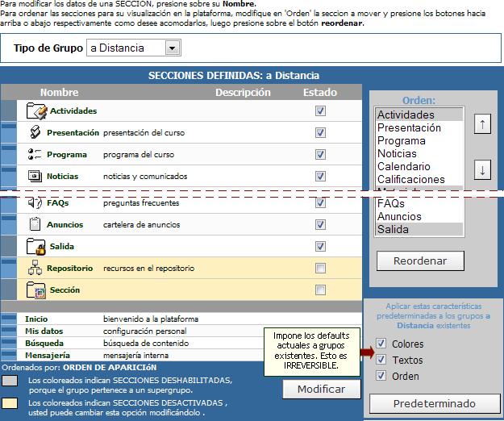Select Anuncios in the Orden list
The width and height of the screenshot is (504, 421).
coord(419,216)
